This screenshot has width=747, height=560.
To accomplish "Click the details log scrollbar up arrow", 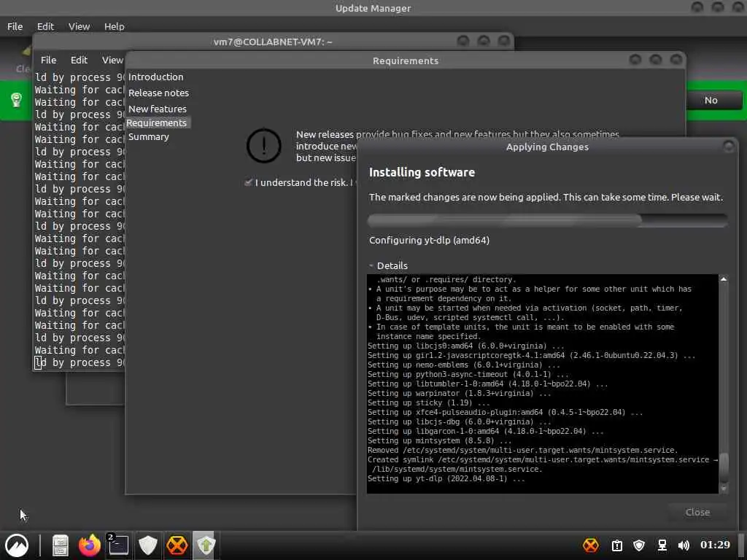I will [723, 279].
